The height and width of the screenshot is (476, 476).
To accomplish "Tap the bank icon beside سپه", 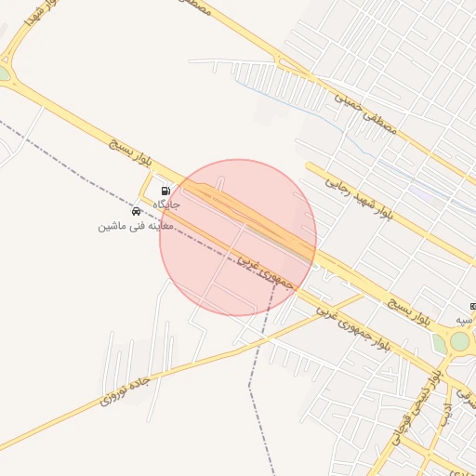I will point(473,307).
